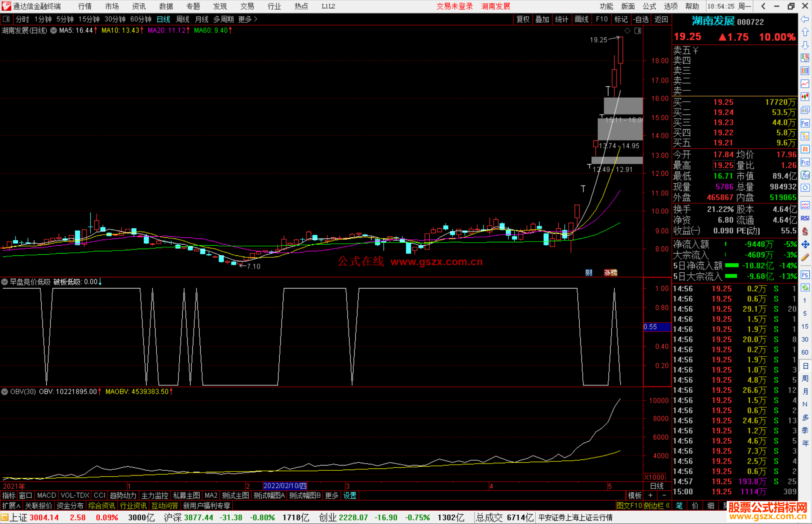Open the 资金分布 tab at bottom

(70, 506)
